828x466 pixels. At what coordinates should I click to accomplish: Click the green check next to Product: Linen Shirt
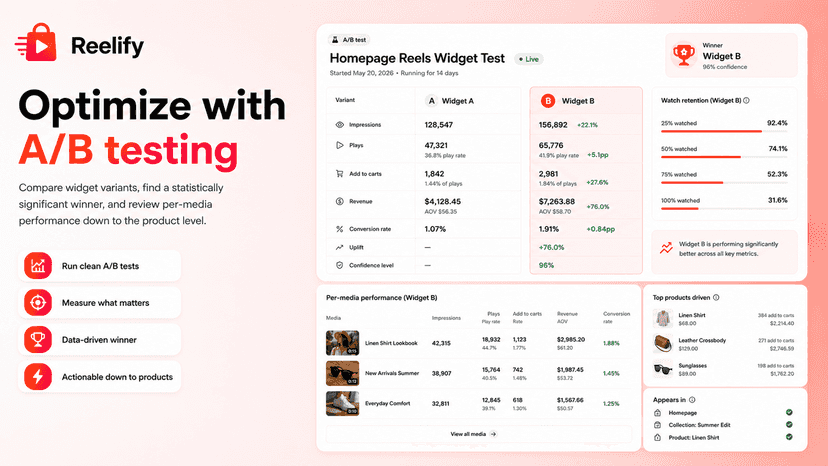(x=789, y=437)
